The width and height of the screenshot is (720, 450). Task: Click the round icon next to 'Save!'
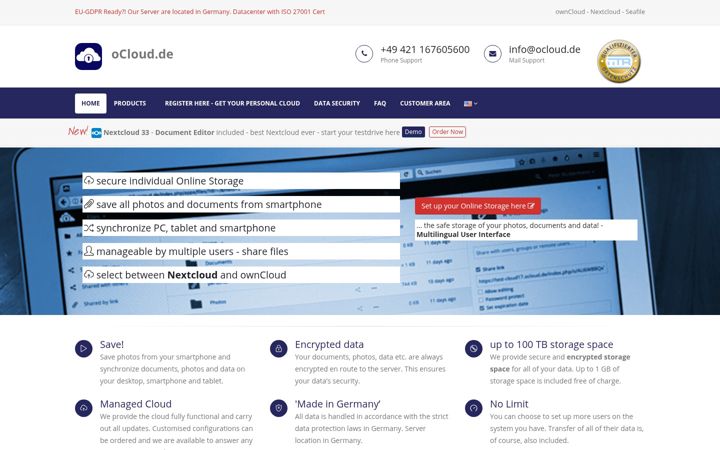coord(84,349)
